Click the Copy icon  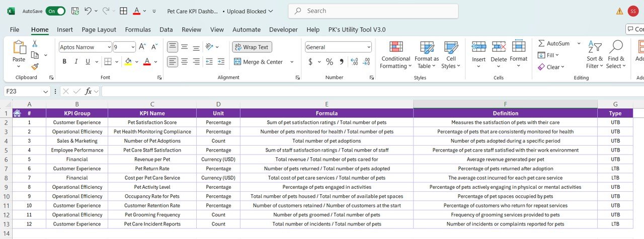click(x=35, y=55)
